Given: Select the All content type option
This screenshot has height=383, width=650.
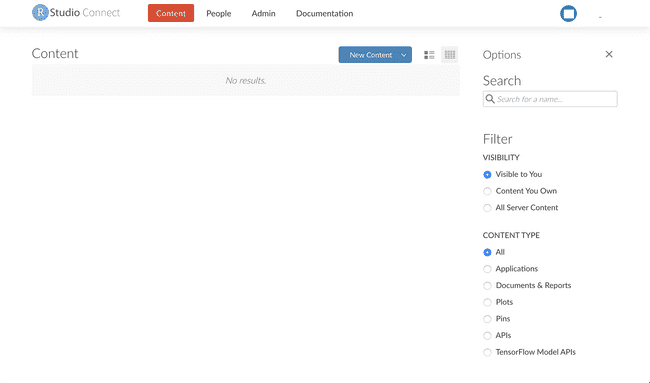Looking at the screenshot, I should coord(494,252).
